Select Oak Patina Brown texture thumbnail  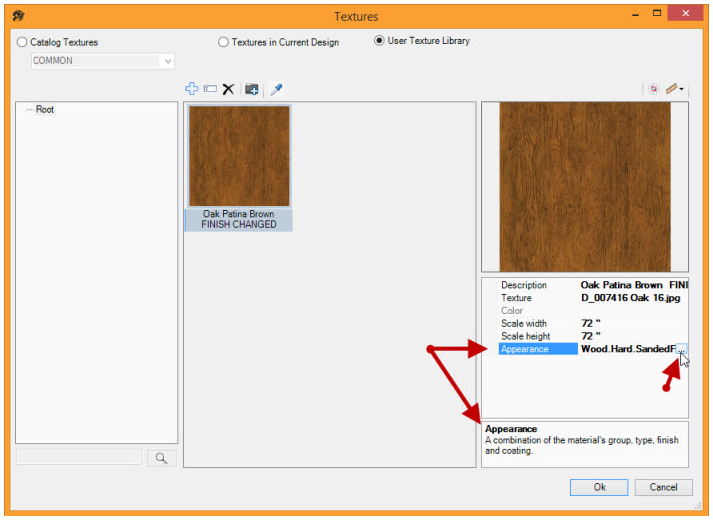[x=239, y=156]
